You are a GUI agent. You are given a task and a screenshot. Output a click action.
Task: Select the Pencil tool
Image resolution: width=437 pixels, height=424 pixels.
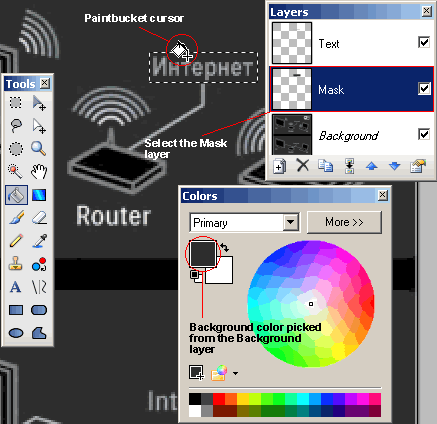pos(16,241)
